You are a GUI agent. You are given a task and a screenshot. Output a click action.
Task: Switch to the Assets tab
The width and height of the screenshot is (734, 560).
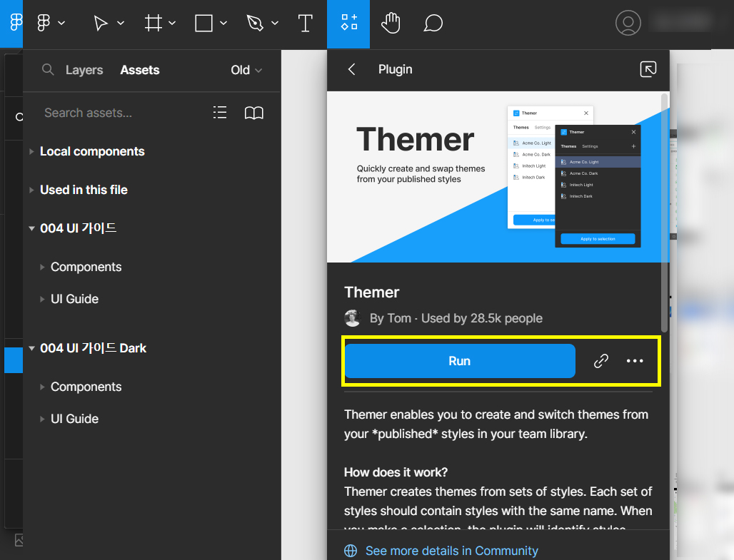(140, 70)
